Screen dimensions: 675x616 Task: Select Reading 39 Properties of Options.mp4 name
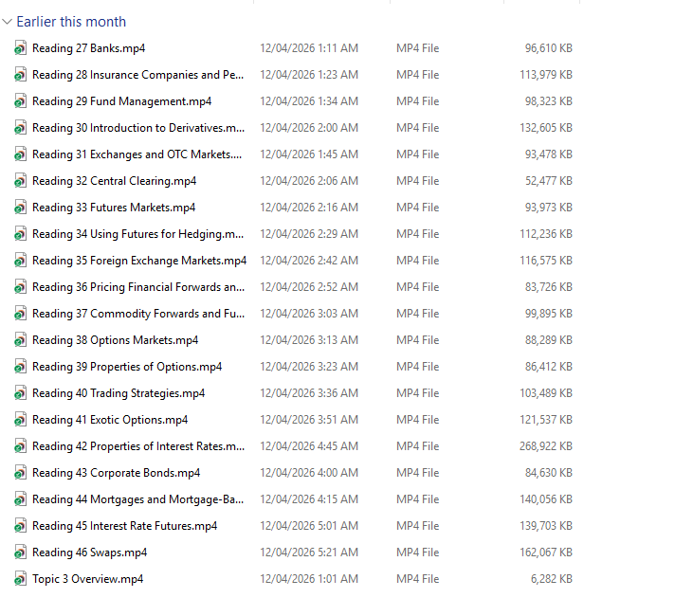127,367
